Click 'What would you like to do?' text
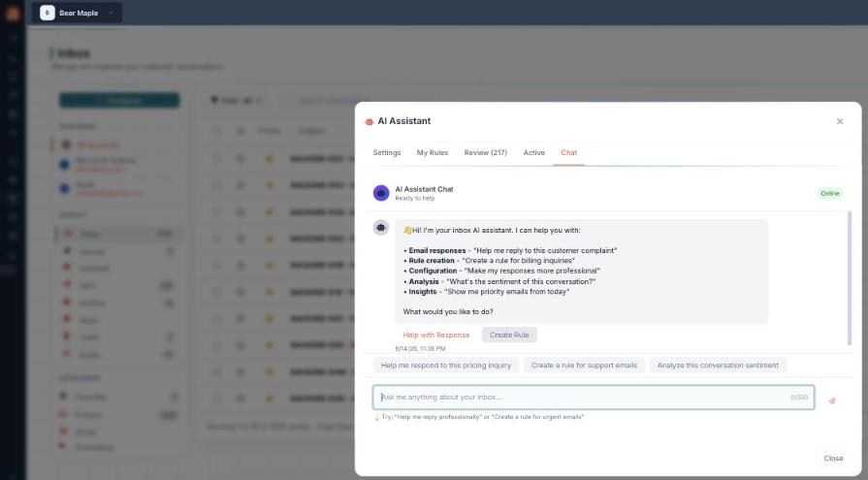Image resolution: width=868 pixels, height=480 pixels. (448, 311)
